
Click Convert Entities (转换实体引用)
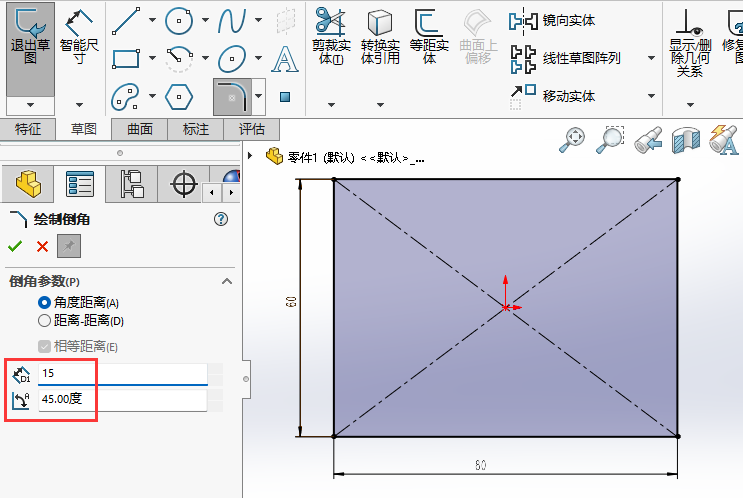coord(380,36)
